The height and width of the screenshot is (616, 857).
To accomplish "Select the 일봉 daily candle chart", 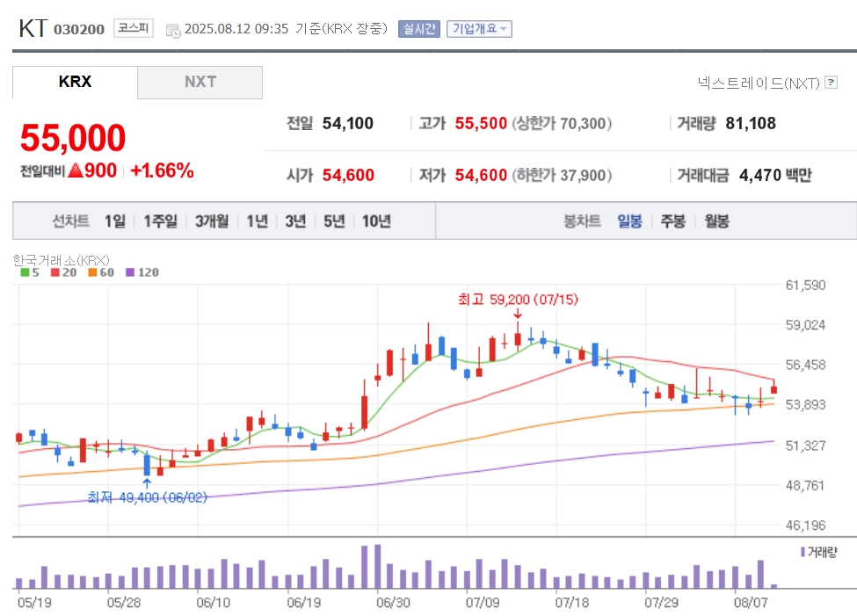I will point(629,221).
